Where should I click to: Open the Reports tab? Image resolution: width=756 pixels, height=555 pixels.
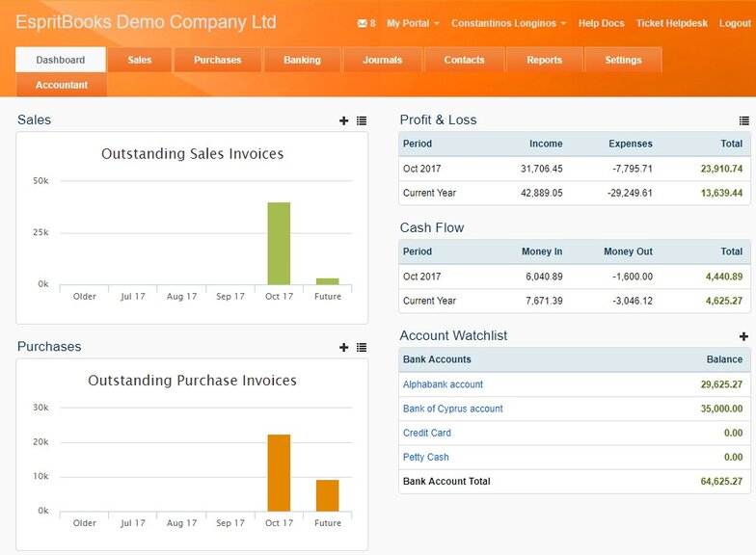tap(544, 60)
